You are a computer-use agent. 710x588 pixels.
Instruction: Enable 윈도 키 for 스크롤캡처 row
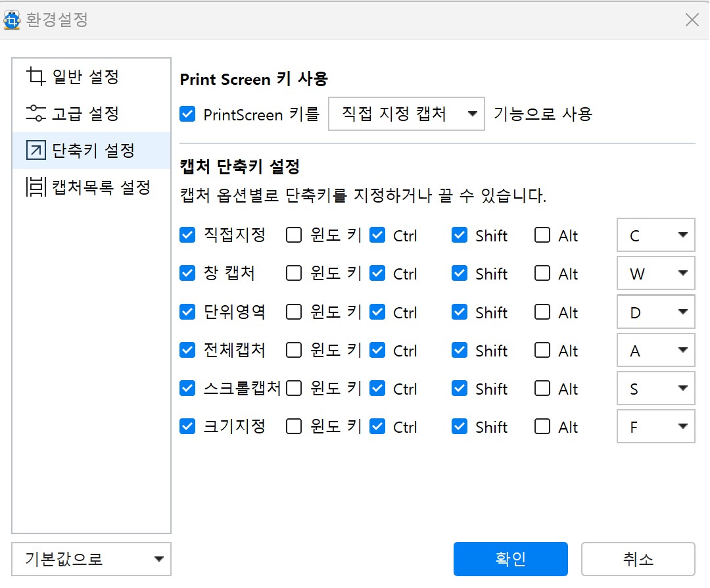294,388
